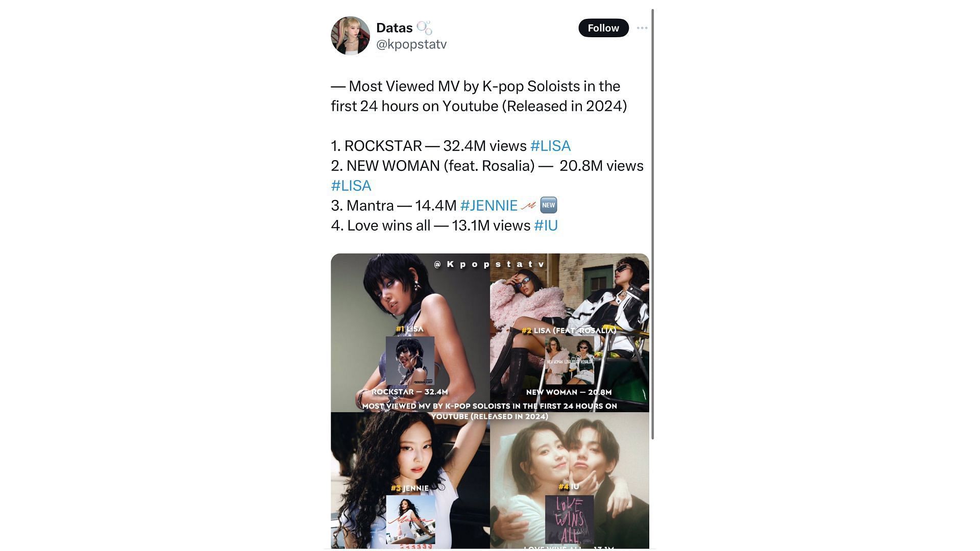This screenshot has width=980, height=551.
Task: Open the @kpopstatv handle link
Action: pyautogui.click(x=411, y=44)
